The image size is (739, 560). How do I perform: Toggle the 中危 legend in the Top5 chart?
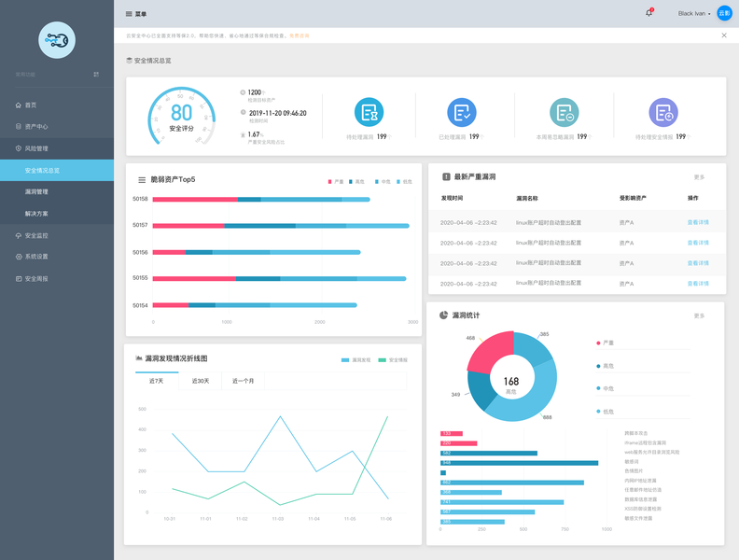(383, 181)
